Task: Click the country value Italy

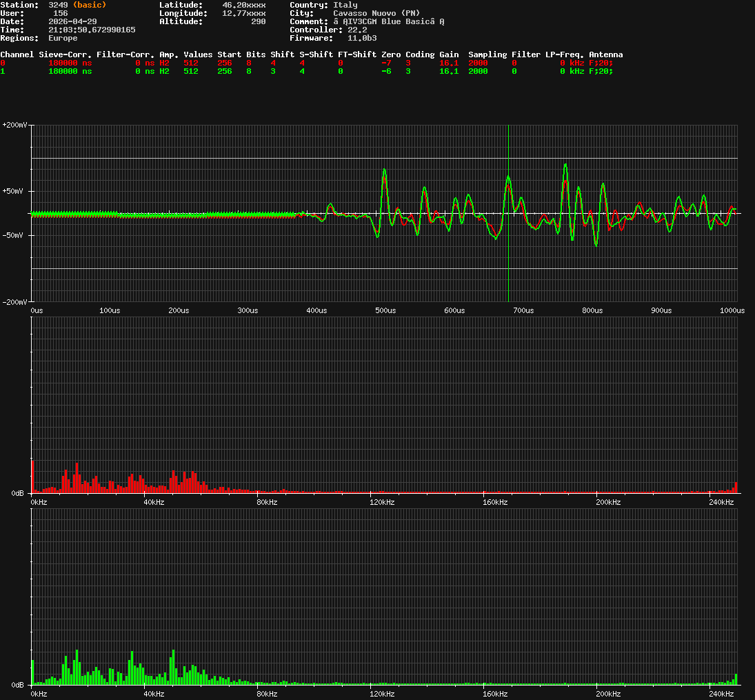Action: [x=345, y=5]
